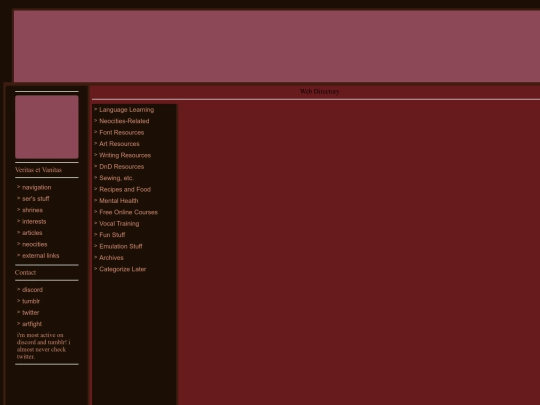Click the Web Directory heading
Image resolution: width=540 pixels, height=405 pixels.
coord(320,91)
